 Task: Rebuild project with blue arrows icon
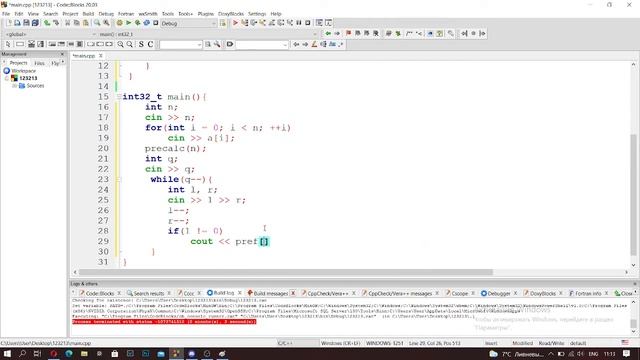pyautogui.click(x=147, y=23)
